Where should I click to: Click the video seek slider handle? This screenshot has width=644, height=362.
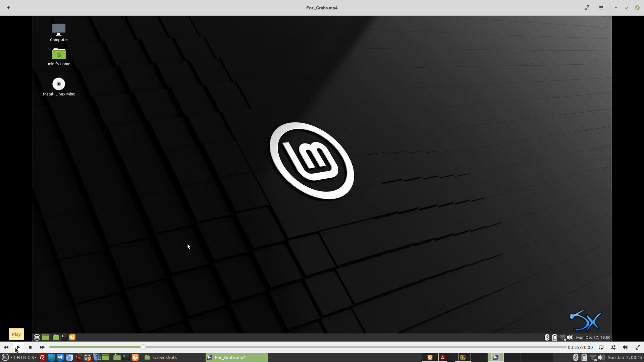click(143, 347)
